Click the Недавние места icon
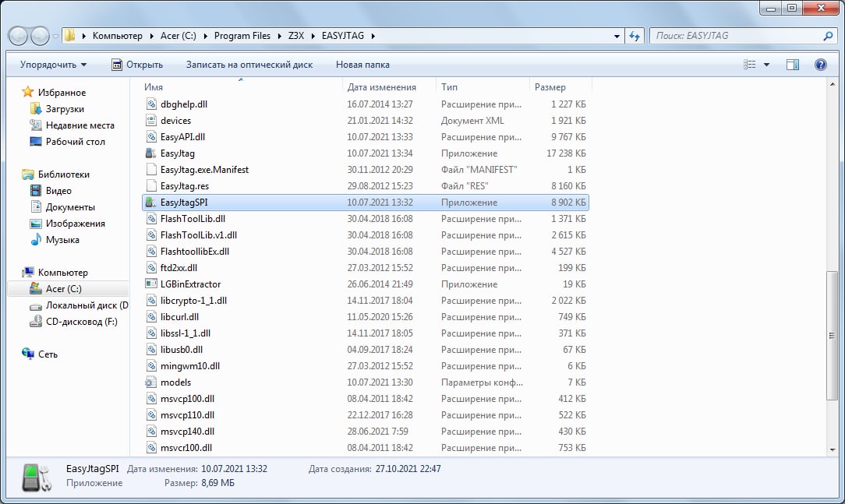The height and width of the screenshot is (504, 845). click(36, 125)
